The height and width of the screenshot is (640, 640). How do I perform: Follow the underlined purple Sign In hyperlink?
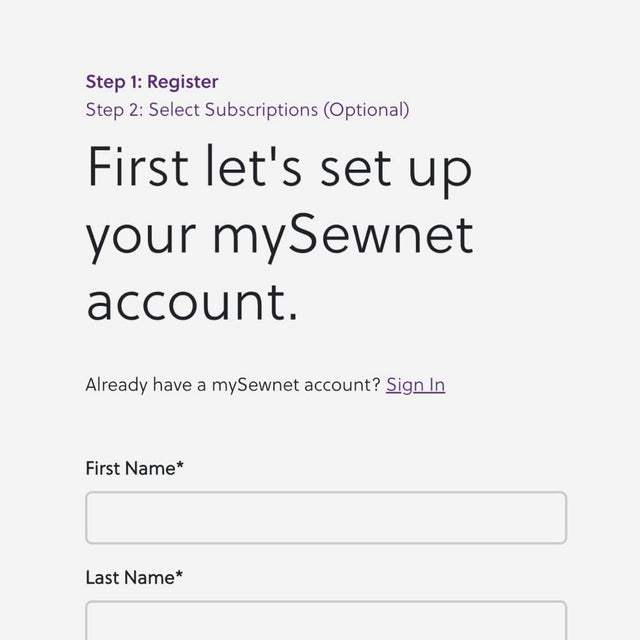[415, 385]
